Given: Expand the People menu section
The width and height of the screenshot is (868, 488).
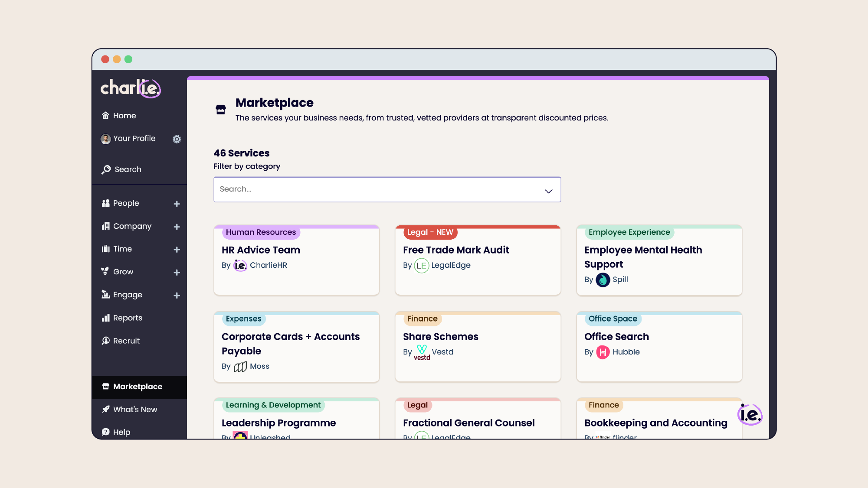Looking at the screenshot, I should click(177, 204).
